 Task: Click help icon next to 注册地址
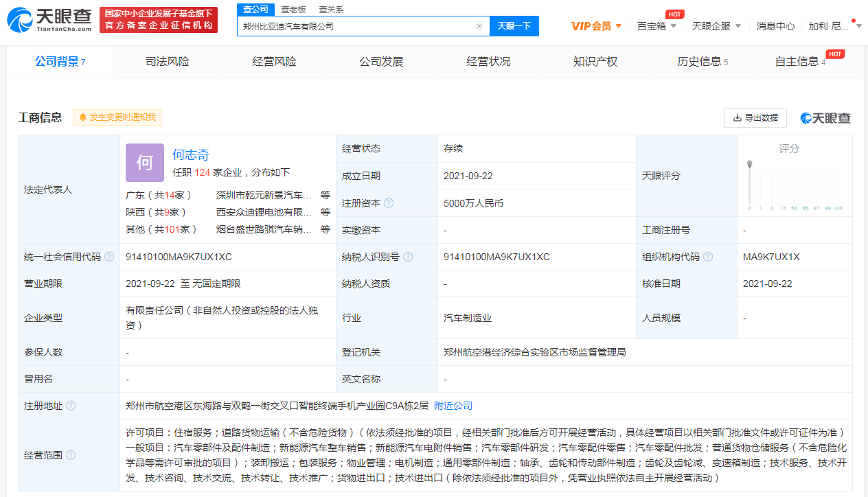pos(71,406)
